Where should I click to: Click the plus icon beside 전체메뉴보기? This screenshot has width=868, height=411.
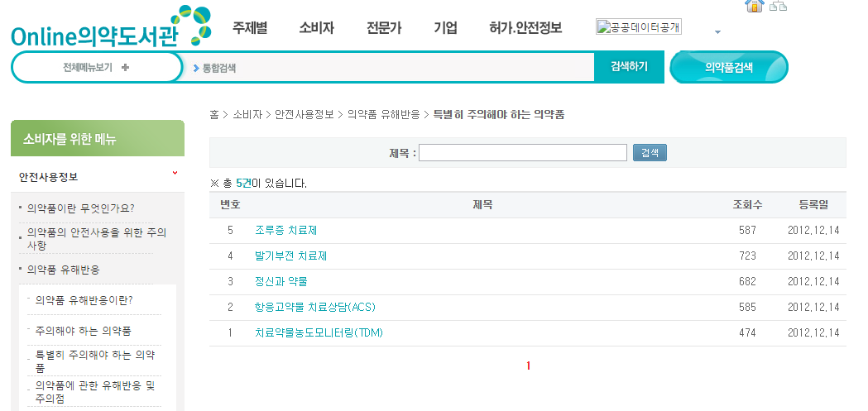click(x=125, y=68)
